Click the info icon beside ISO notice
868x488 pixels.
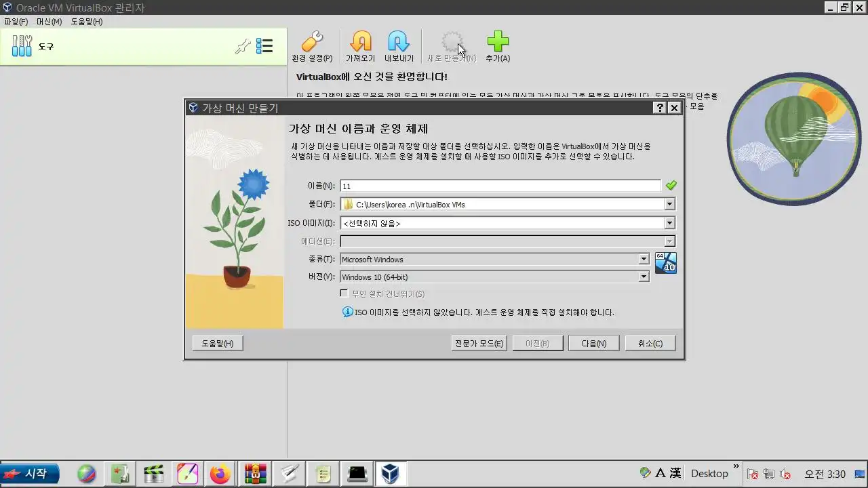click(x=348, y=312)
